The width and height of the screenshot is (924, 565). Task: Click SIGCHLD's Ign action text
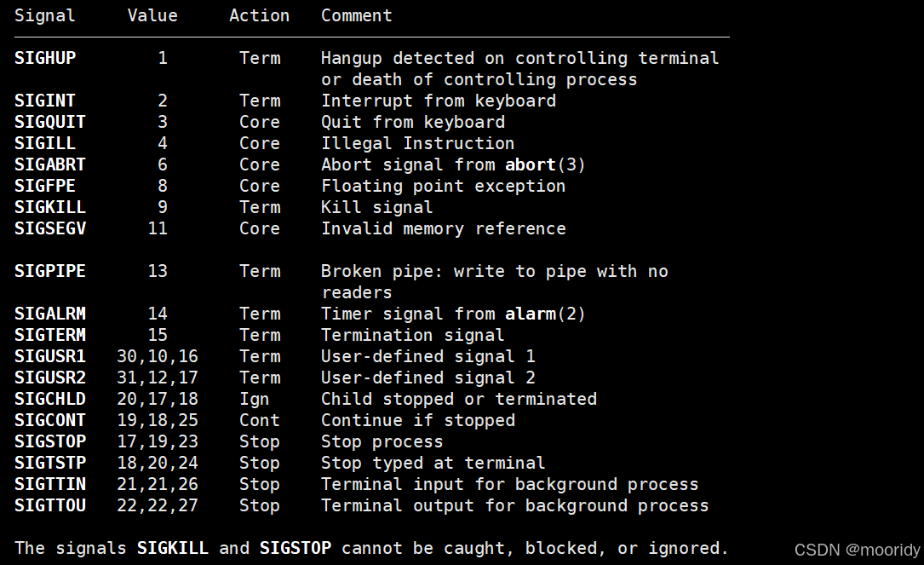click(254, 400)
